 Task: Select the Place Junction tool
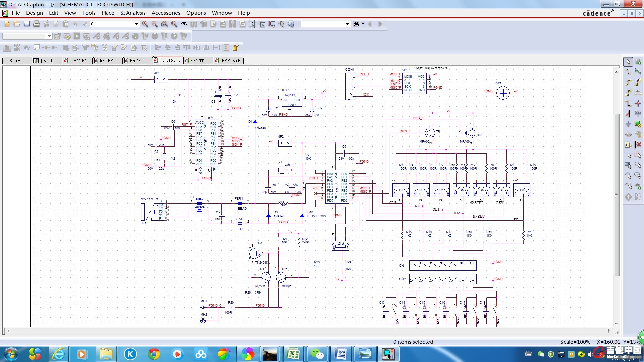coord(638,103)
